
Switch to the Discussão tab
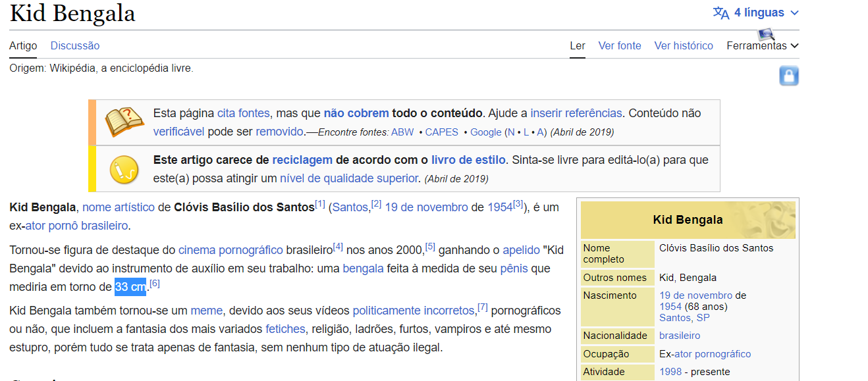tap(75, 46)
